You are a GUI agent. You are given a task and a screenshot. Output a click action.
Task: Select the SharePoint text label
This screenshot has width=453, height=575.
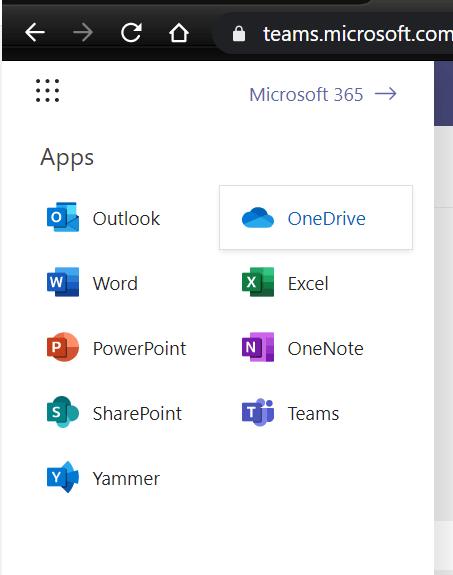(137, 414)
